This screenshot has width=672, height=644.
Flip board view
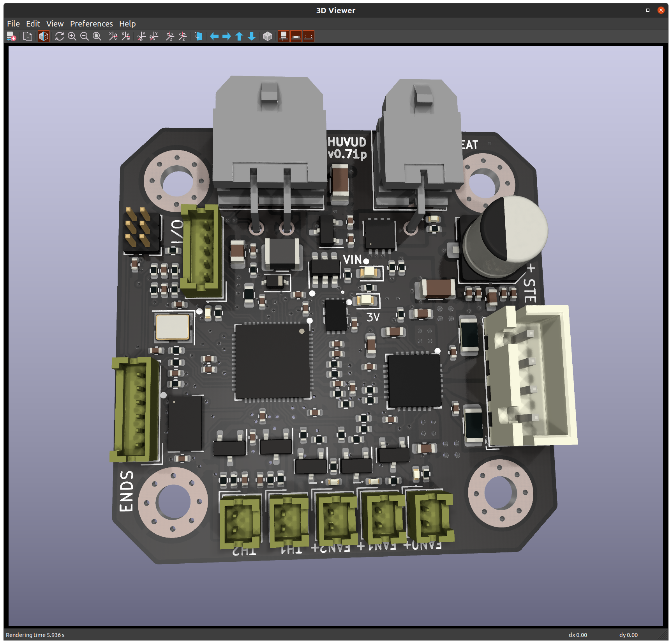click(198, 37)
